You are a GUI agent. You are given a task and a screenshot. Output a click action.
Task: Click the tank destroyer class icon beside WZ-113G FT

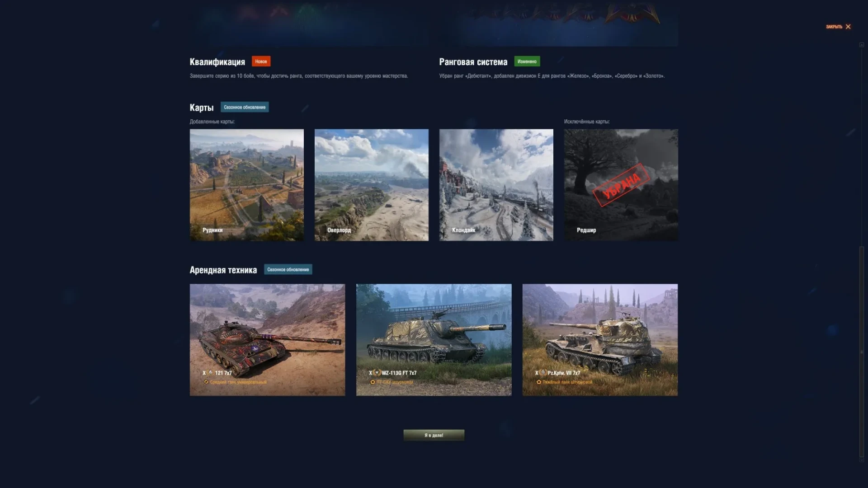click(x=377, y=373)
